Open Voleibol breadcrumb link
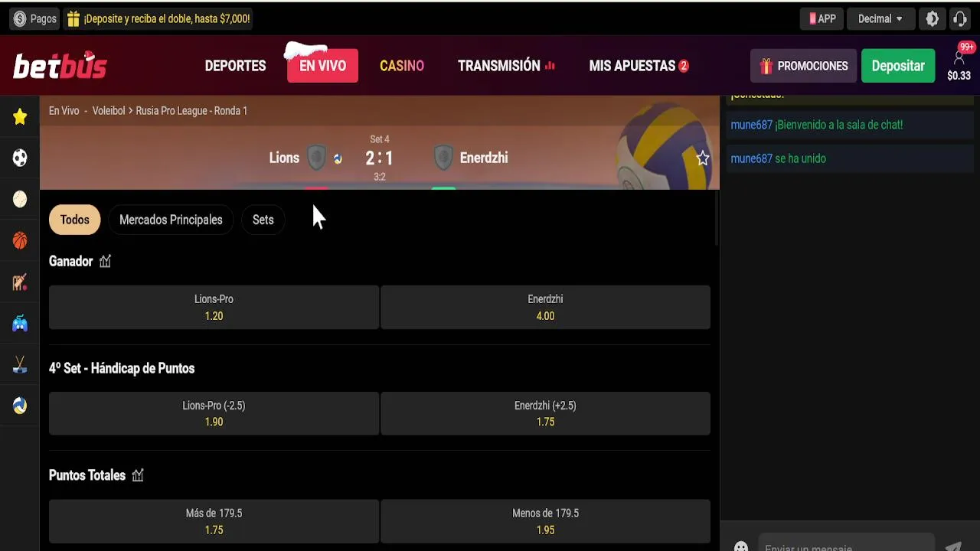Viewport: 980px width, 551px height. pyautogui.click(x=109, y=111)
